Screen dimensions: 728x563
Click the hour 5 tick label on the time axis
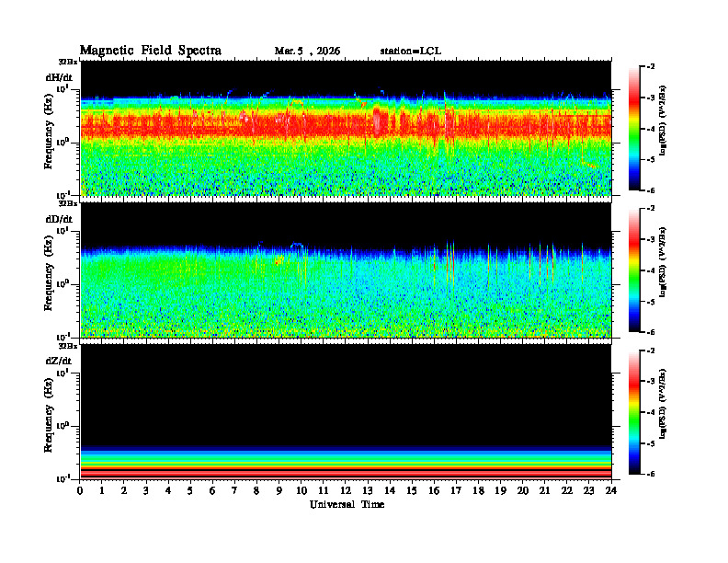[x=190, y=490]
